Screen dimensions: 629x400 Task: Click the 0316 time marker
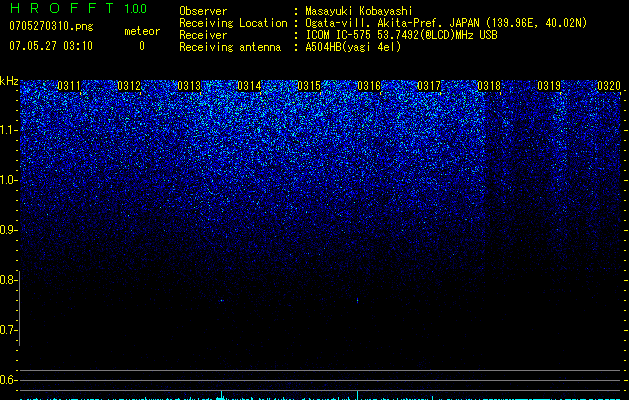click(369, 86)
